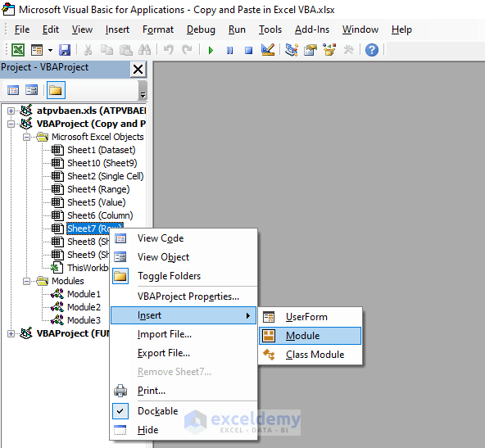Open the Add-Ins menu

pos(312,29)
